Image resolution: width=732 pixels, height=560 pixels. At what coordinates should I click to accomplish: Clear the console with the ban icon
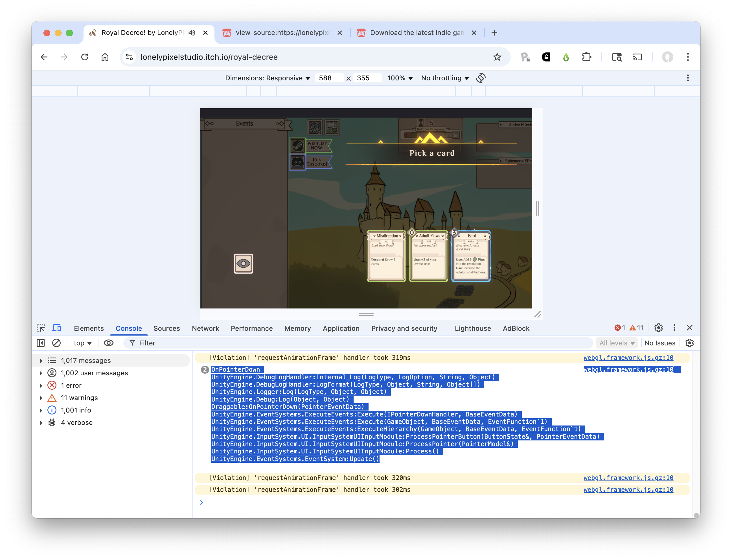tap(56, 343)
